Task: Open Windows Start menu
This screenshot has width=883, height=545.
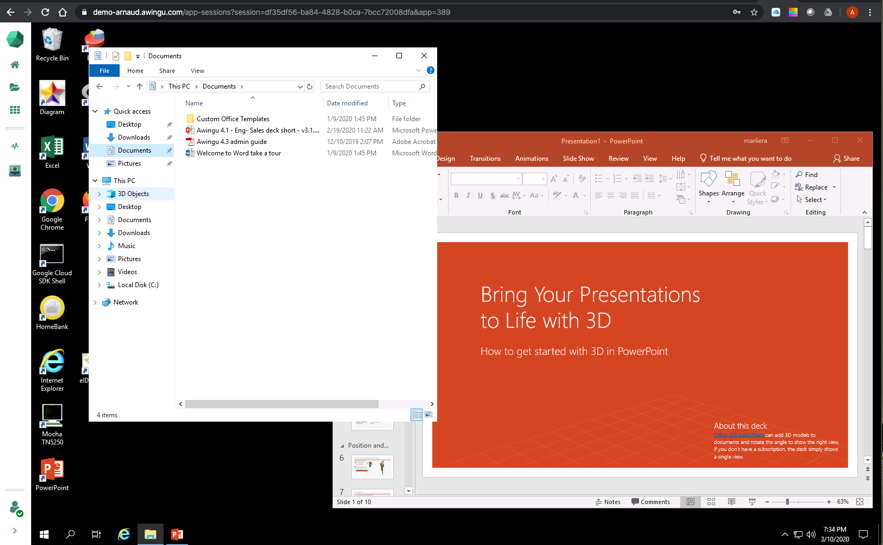Action: (x=44, y=534)
